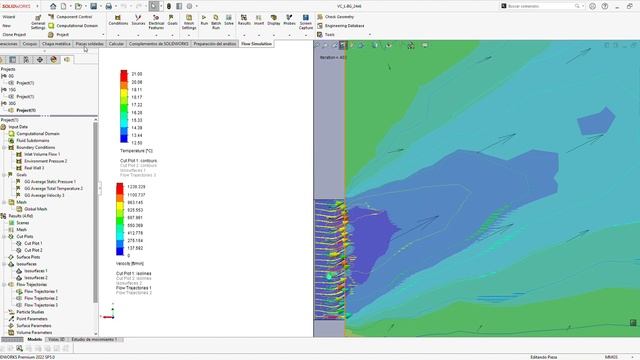
Task: Click the Computational Domain ribbon command
Action: point(73,25)
